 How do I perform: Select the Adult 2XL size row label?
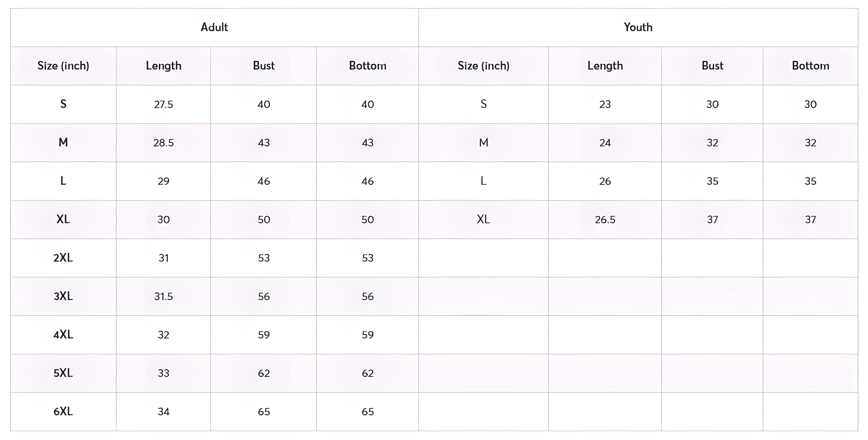click(63, 258)
